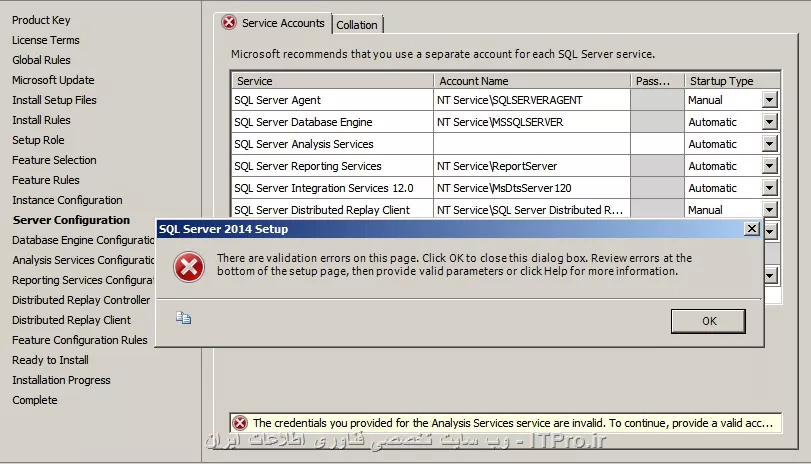Click Reporting Services Configuration step
This screenshot has height=464, width=811.
coord(83,280)
